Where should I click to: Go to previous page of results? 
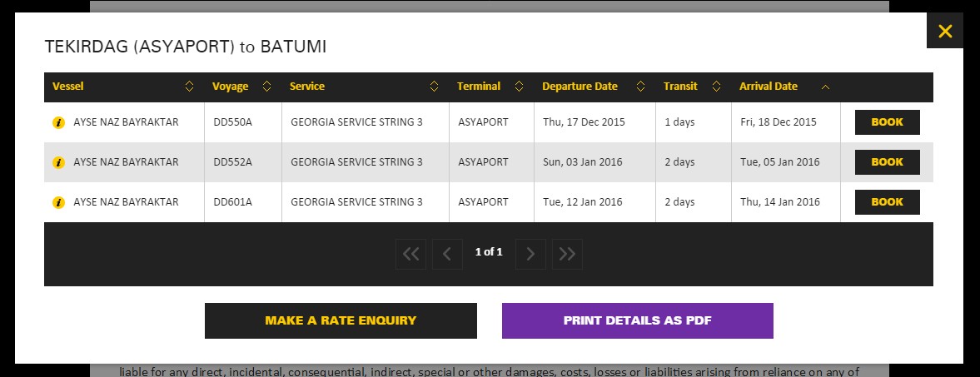coord(447,254)
